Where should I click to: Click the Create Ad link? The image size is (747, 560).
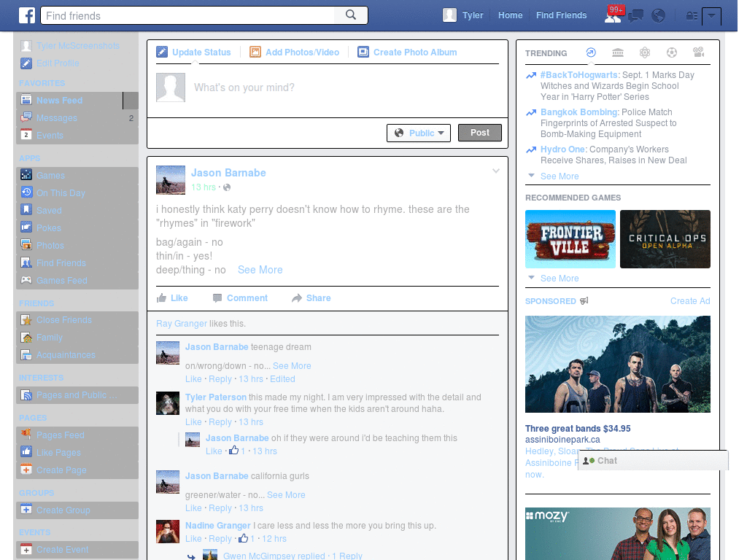pyautogui.click(x=690, y=301)
